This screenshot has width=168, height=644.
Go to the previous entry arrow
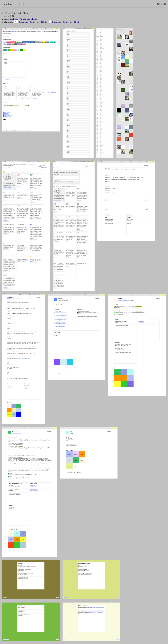click(17, 4)
